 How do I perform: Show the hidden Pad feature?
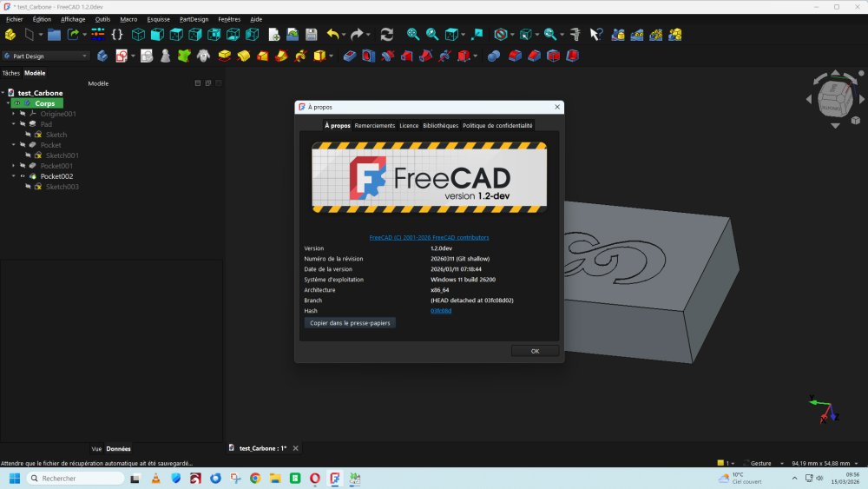(x=23, y=124)
